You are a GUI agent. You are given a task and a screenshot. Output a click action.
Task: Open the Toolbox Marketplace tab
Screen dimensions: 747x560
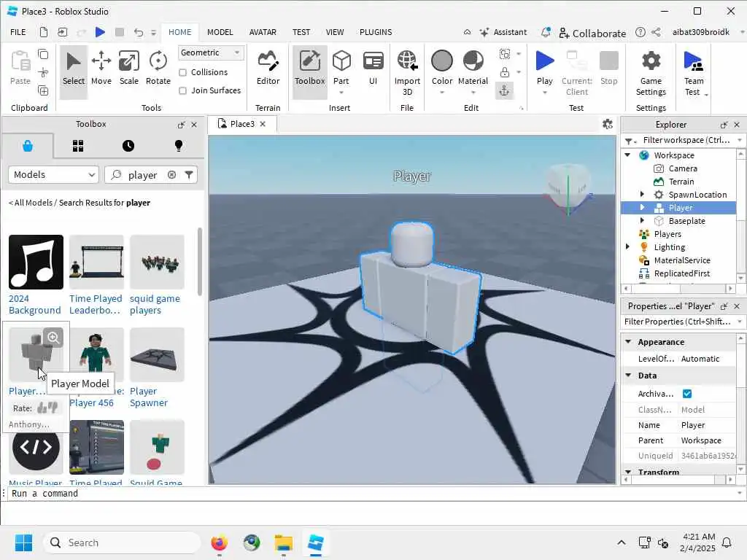coord(28,146)
